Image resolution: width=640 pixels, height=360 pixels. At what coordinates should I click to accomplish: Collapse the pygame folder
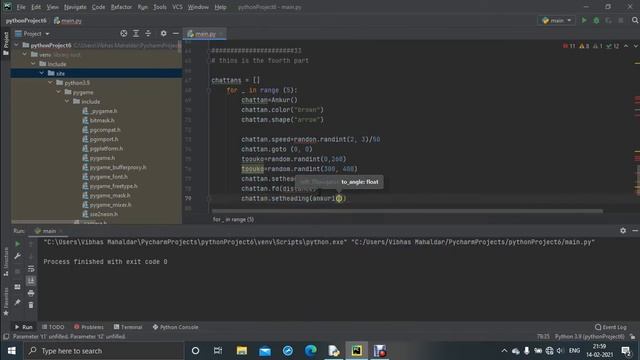[x=59, y=92]
